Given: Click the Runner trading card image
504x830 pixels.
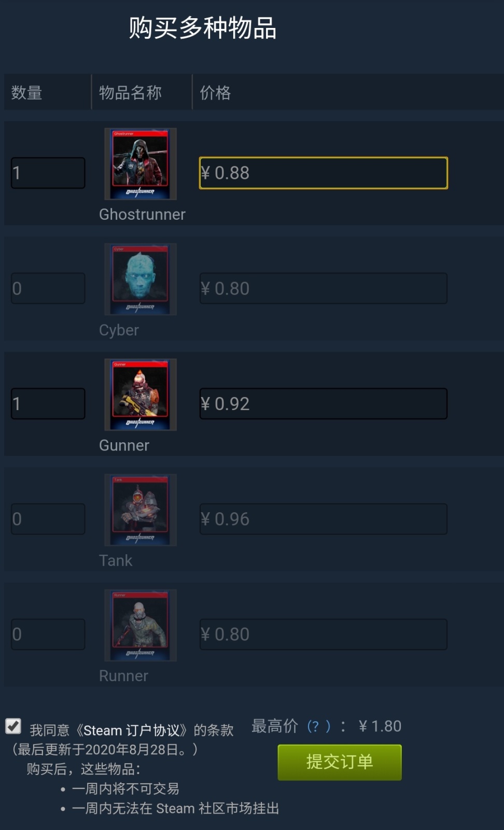Looking at the screenshot, I should [141, 625].
